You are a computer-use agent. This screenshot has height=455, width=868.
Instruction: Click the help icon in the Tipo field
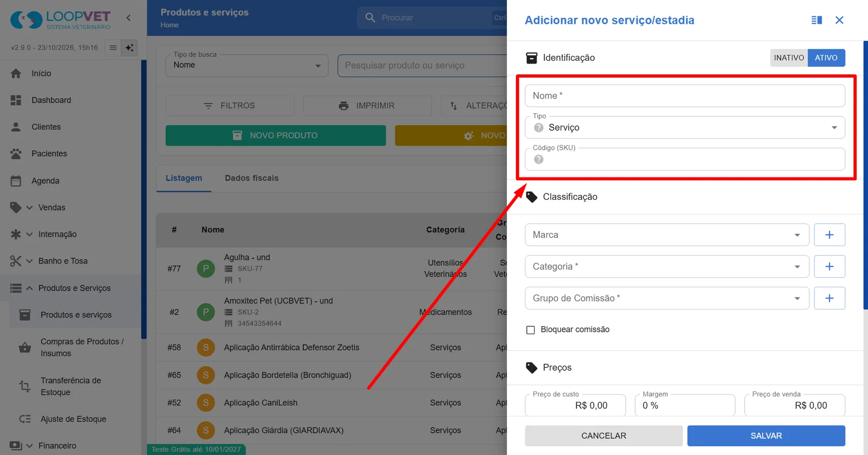539,128
